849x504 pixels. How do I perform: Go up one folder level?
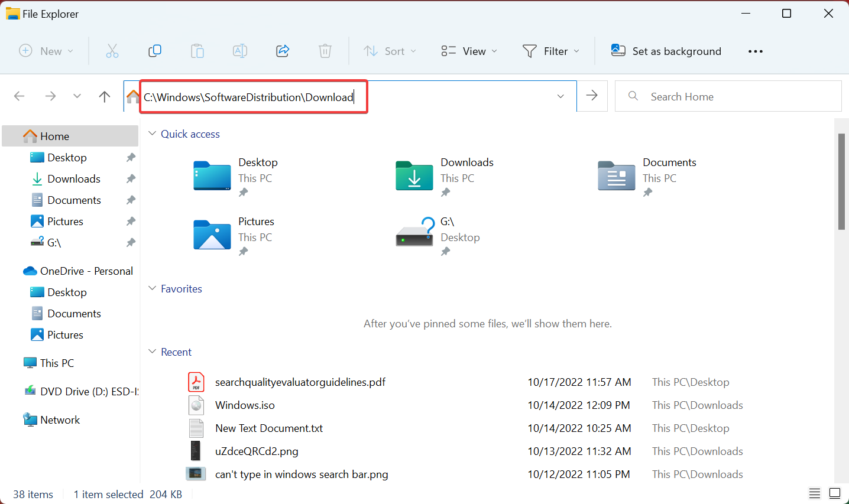coord(105,96)
